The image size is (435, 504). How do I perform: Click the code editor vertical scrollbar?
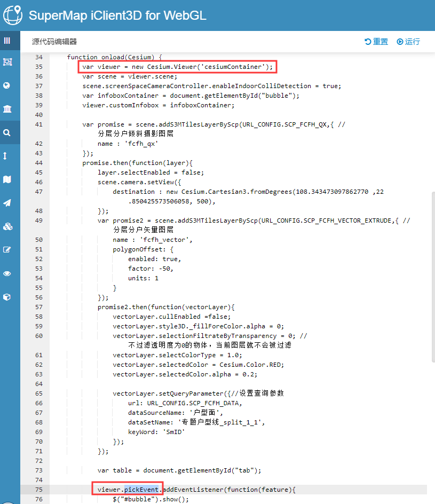[x=433, y=277]
